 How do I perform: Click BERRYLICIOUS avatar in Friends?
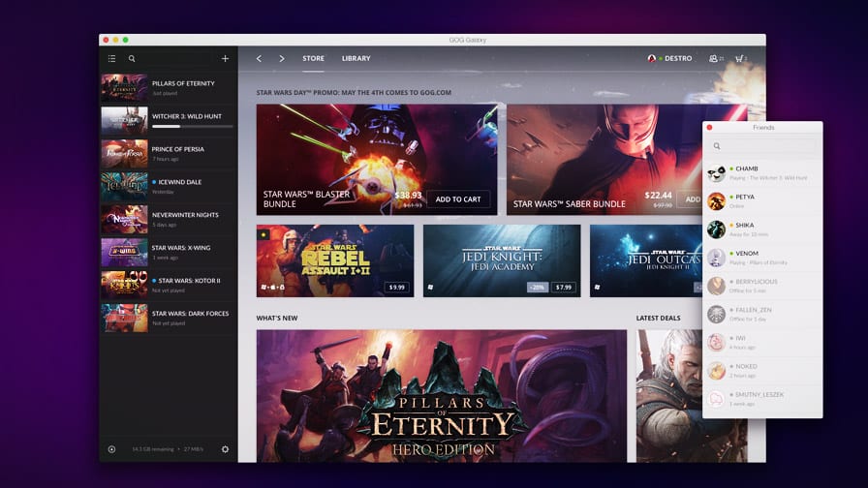point(716,286)
